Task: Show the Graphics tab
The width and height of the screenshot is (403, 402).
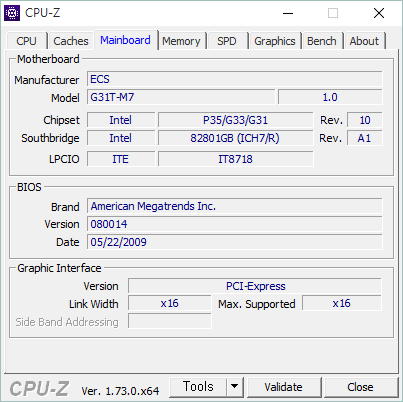Action: click(275, 41)
